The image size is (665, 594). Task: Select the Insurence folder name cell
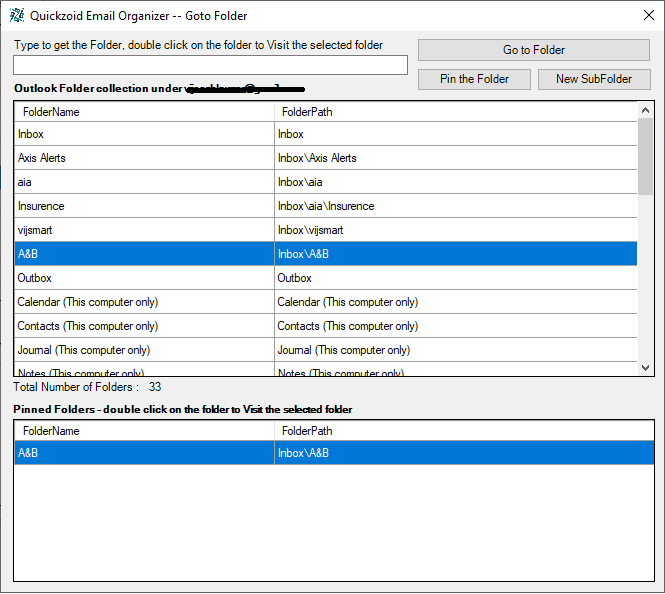[145, 206]
